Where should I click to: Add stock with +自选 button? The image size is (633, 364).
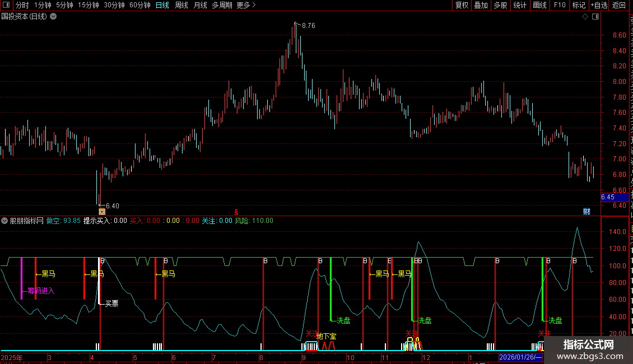click(x=599, y=5)
